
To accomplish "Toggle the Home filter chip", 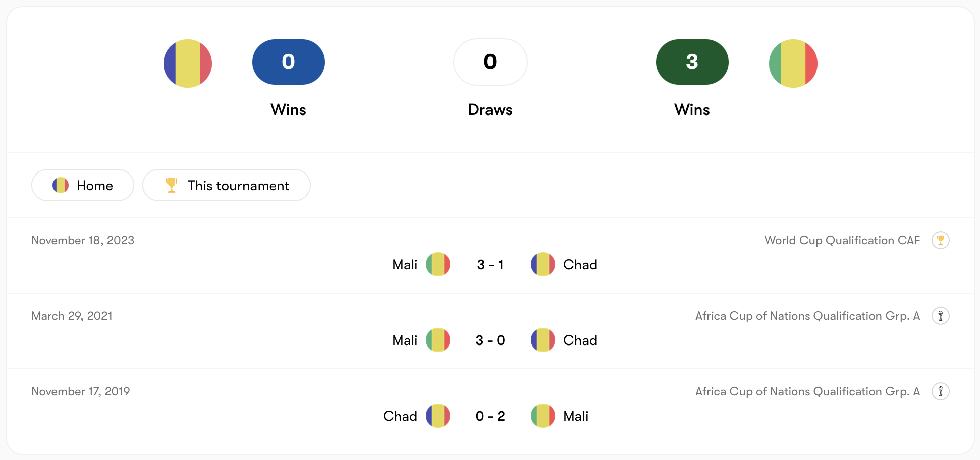I will [83, 185].
